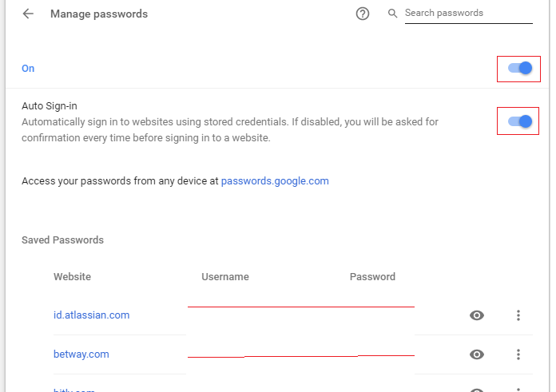Show password for id.atlassian.com

pyautogui.click(x=477, y=315)
